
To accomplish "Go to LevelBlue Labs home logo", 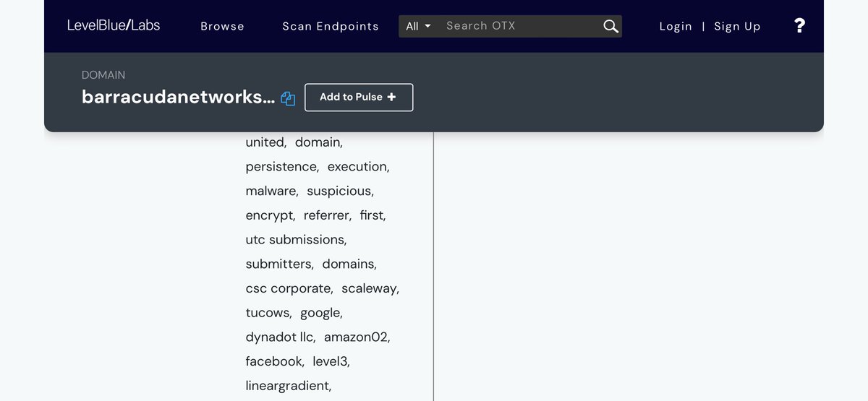I will [x=114, y=25].
